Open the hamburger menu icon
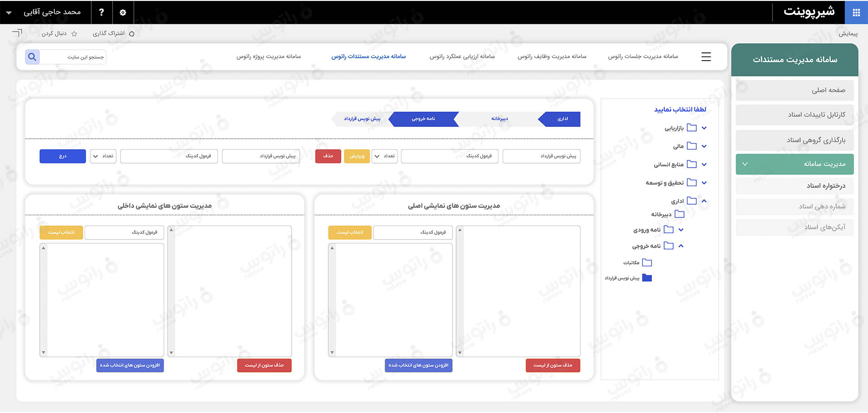This screenshot has height=413, width=868. [706, 57]
